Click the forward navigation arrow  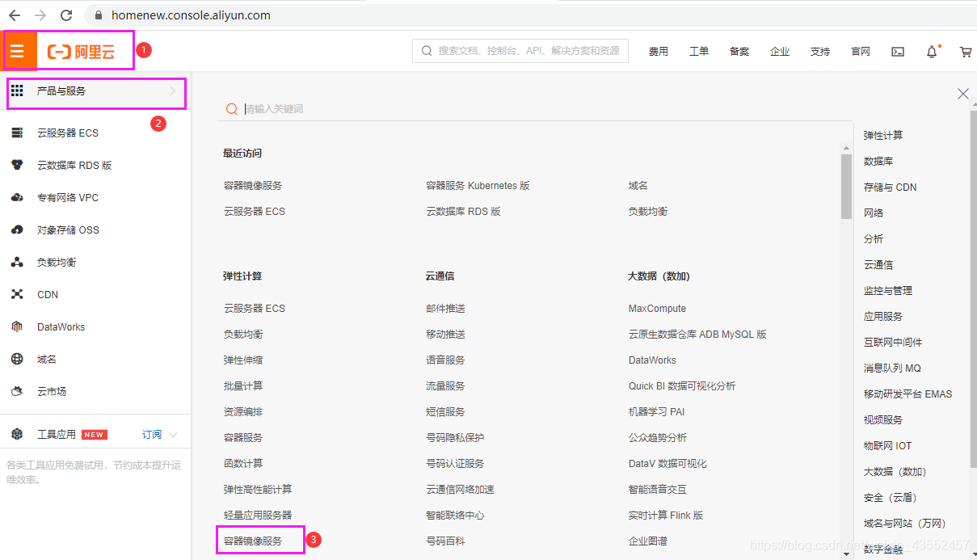[40, 15]
